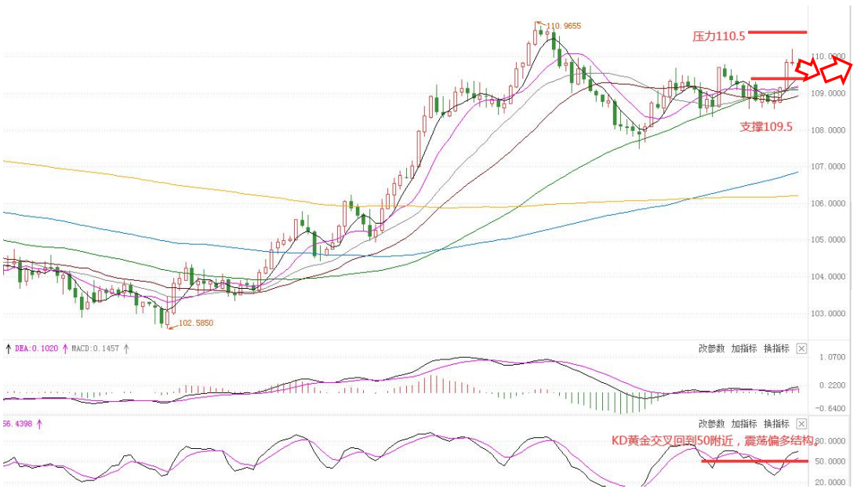Screen dimensions: 868x496
Task: Open 改参数 in the MACD panel
Action: tap(711, 348)
